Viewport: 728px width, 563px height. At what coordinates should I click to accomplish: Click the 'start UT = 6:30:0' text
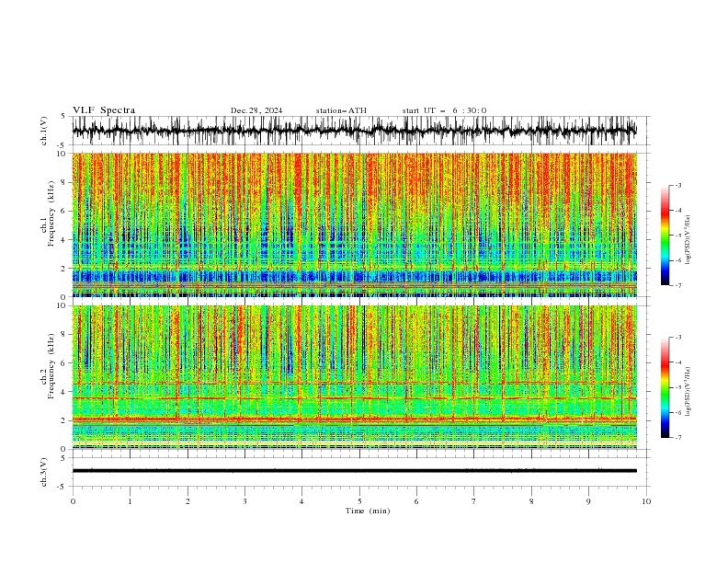coord(444,110)
